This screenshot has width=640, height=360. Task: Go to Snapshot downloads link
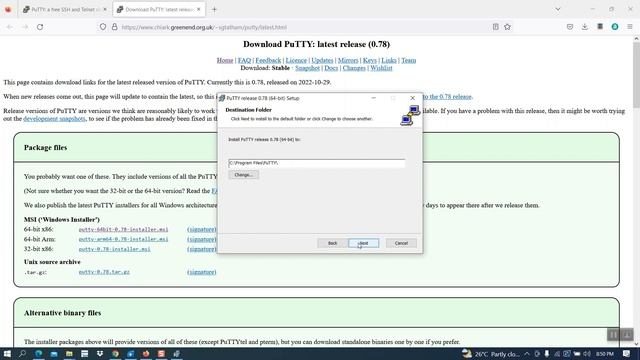(307, 68)
